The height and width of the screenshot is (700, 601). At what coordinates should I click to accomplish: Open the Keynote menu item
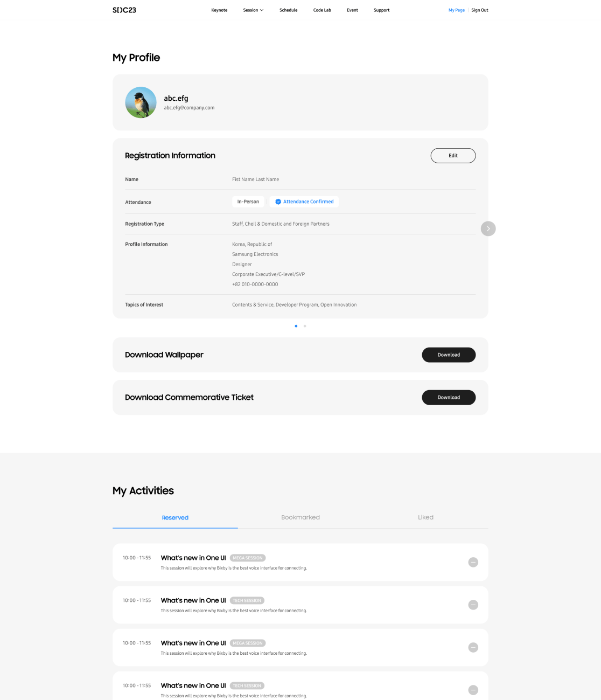219,10
